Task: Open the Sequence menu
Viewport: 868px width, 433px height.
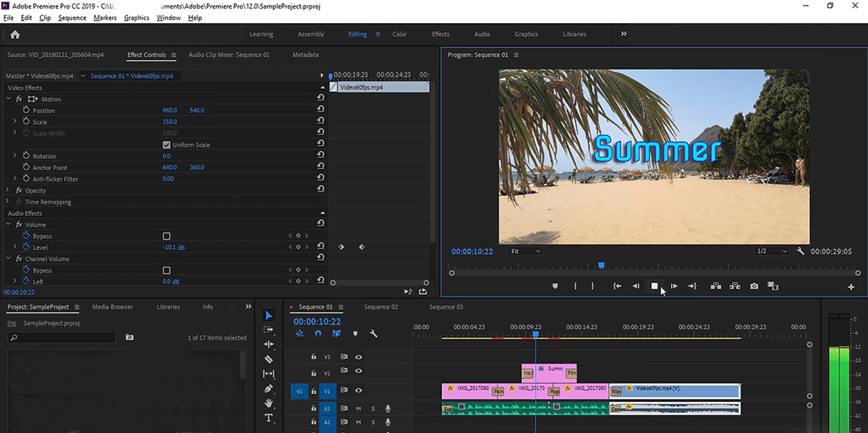Action: pos(72,17)
